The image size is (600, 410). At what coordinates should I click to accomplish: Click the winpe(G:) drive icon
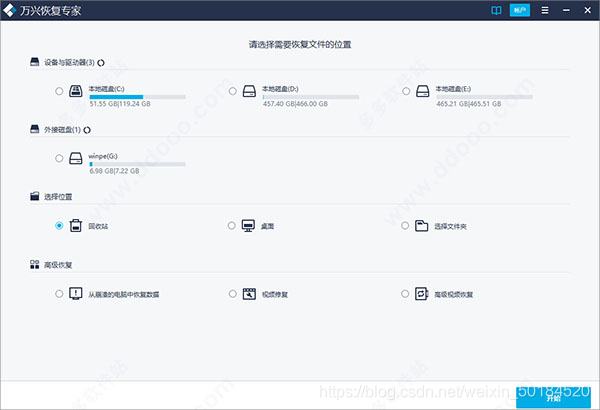(x=76, y=158)
